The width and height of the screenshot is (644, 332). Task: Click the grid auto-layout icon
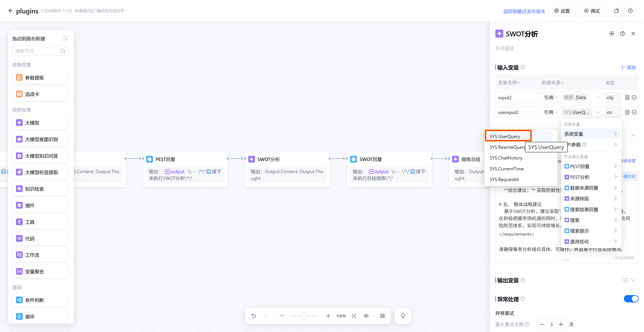coord(382,316)
